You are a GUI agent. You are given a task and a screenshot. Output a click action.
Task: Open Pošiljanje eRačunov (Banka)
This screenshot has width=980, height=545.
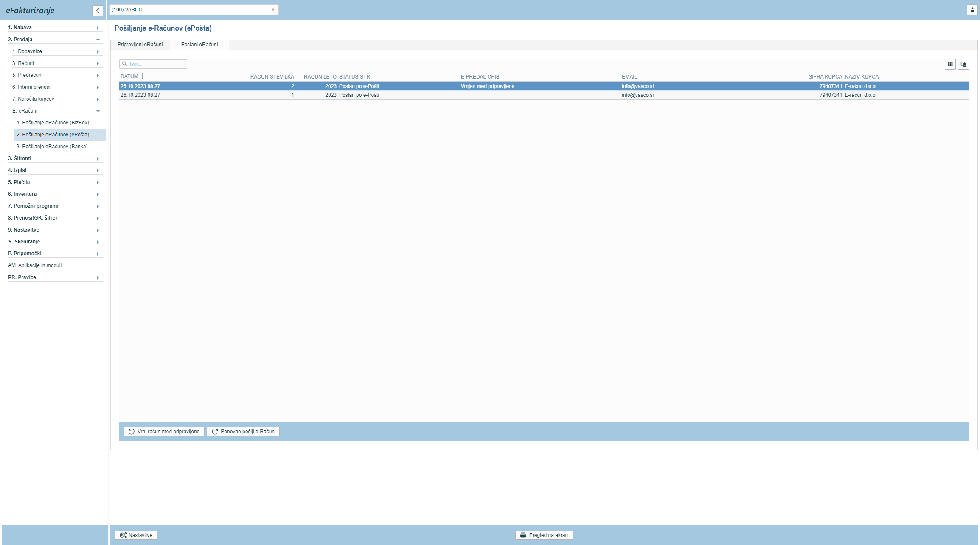(x=52, y=147)
